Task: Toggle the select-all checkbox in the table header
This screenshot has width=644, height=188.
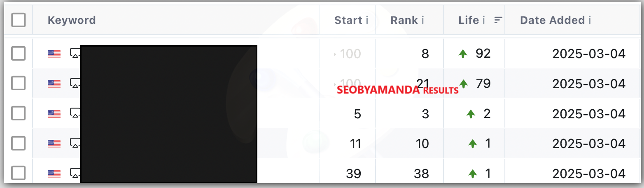Action: 19,20
